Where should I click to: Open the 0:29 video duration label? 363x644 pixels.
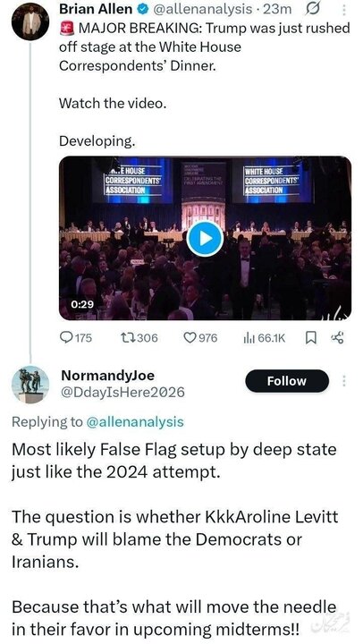coord(82,304)
